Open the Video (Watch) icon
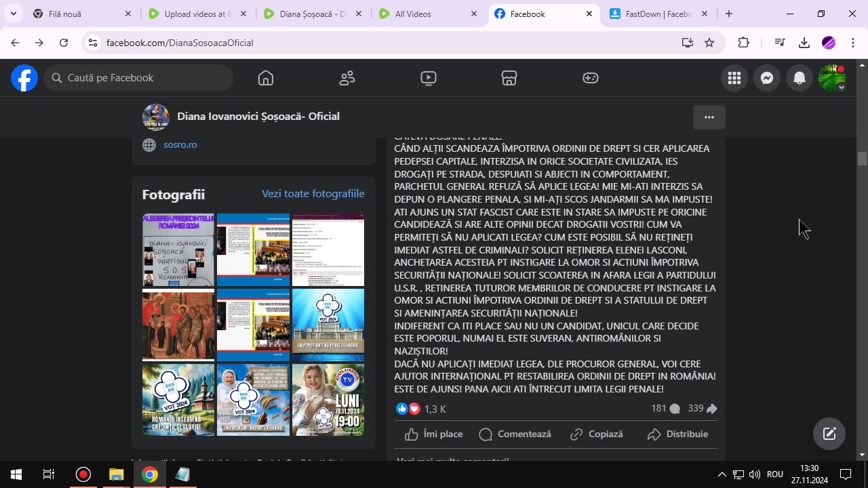Image resolution: width=868 pixels, height=488 pixels. tap(429, 78)
